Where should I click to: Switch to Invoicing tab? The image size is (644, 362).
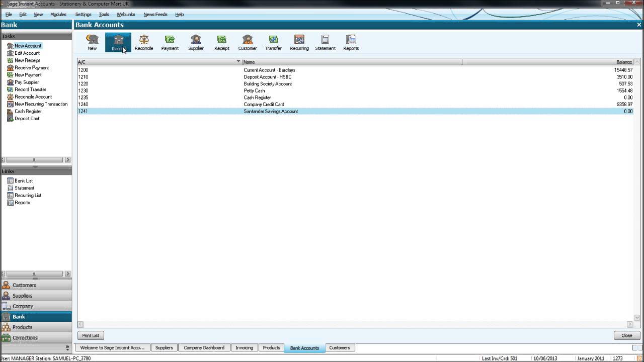(245, 348)
